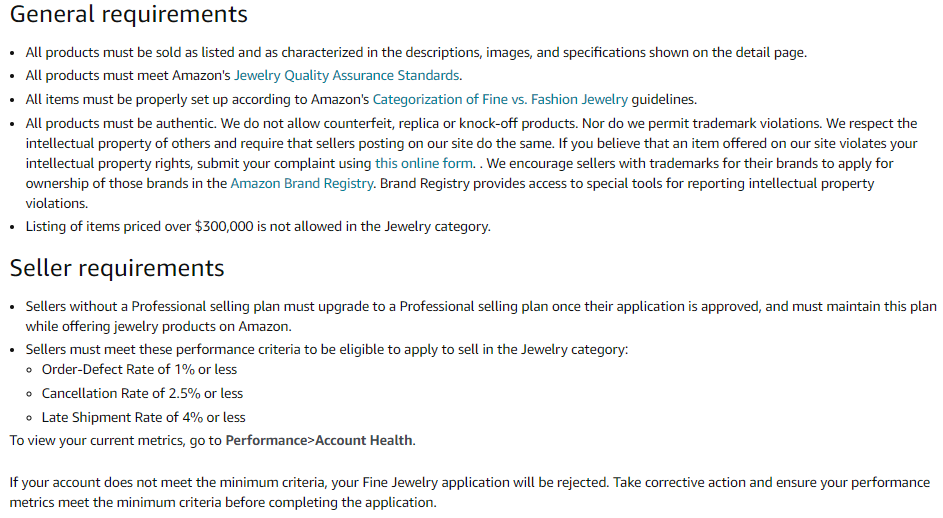Click the 'sold as listed' first bullet text
The image size is (943, 518).
(x=416, y=53)
